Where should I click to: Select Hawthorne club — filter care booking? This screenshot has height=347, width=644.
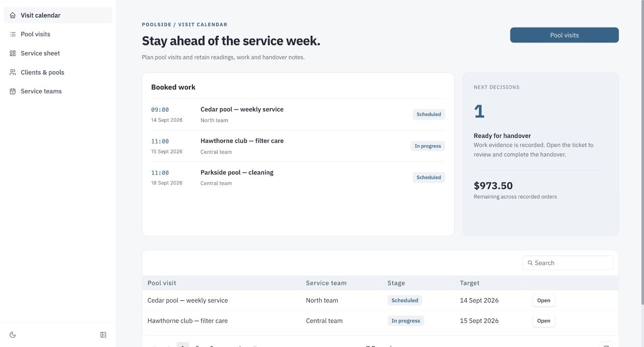(x=298, y=146)
